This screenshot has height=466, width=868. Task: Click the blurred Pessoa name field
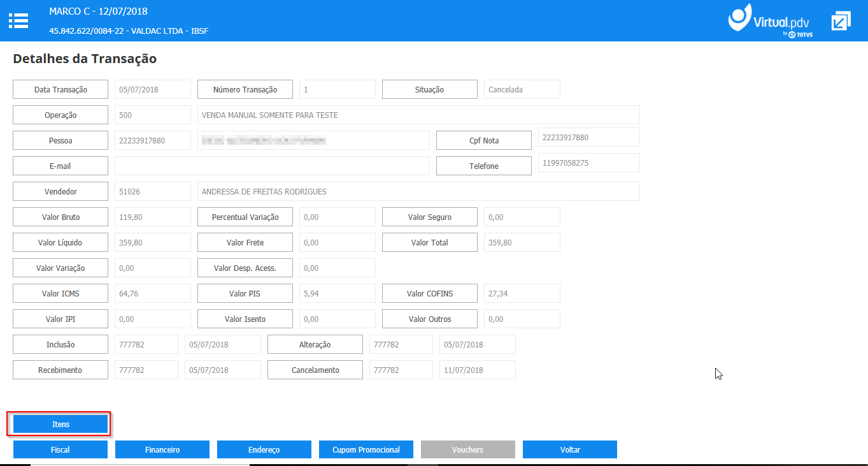point(313,140)
